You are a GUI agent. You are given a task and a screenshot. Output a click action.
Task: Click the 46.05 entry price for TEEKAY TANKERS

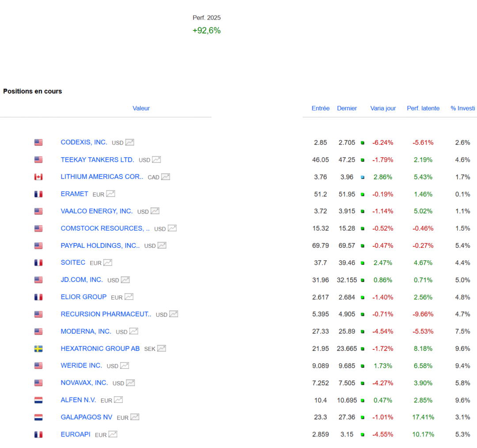pyautogui.click(x=320, y=160)
